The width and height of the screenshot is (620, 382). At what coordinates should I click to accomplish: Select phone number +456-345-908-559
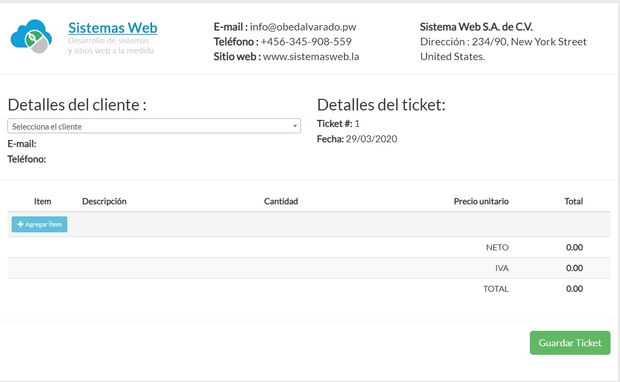pyautogui.click(x=306, y=42)
